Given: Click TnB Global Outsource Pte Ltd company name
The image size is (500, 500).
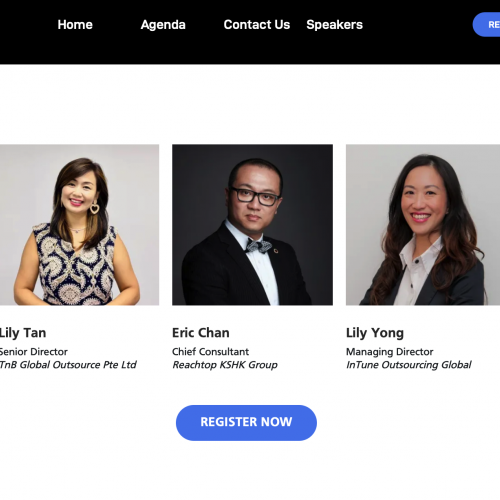Looking at the screenshot, I should click(x=68, y=365).
